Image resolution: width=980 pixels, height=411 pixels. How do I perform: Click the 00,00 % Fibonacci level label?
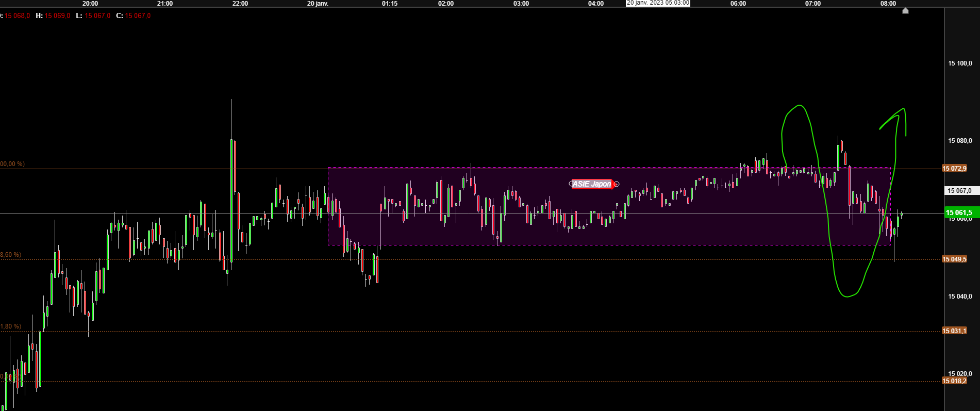(x=12, y=164)
